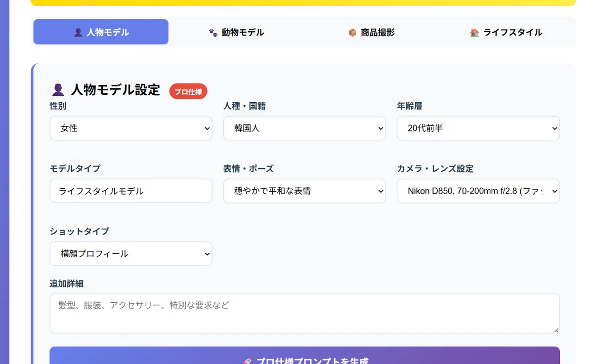Click the 性別 label

click(58, 106)
